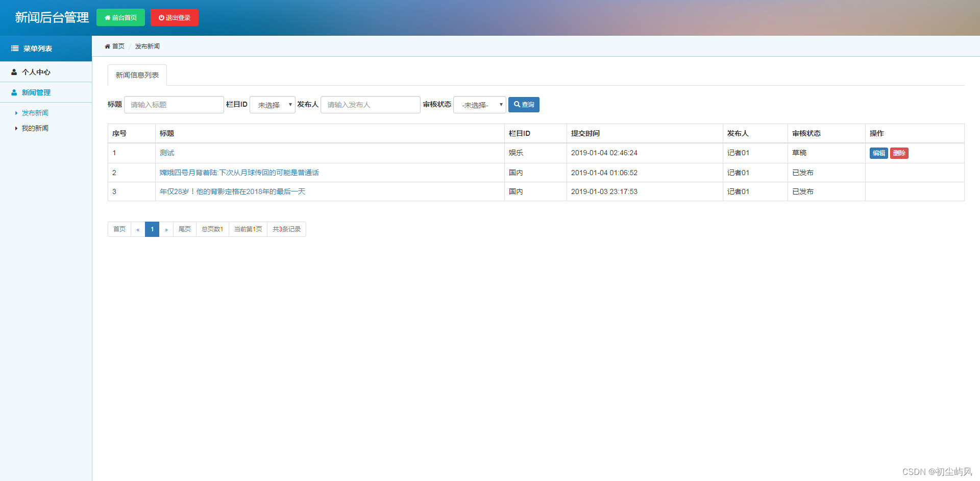
Task: Open the 年仅28岁 news title link
Action: (x=233, y=191)
